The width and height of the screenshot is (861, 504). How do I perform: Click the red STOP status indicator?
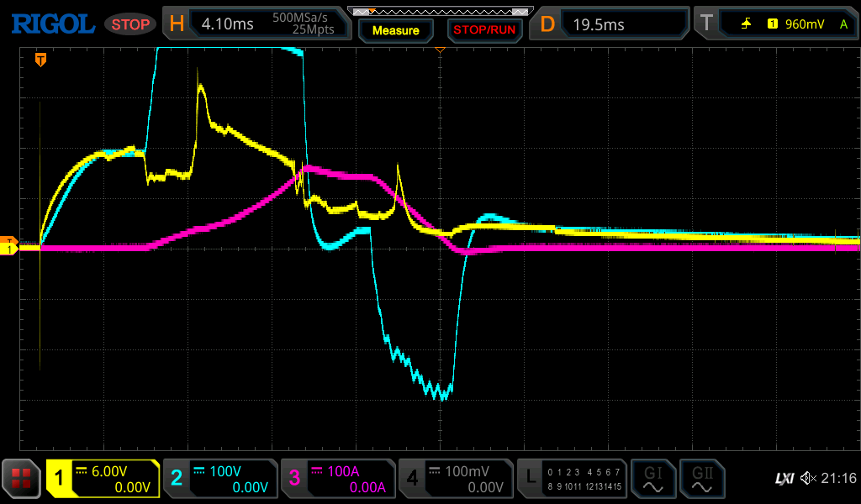130,24
